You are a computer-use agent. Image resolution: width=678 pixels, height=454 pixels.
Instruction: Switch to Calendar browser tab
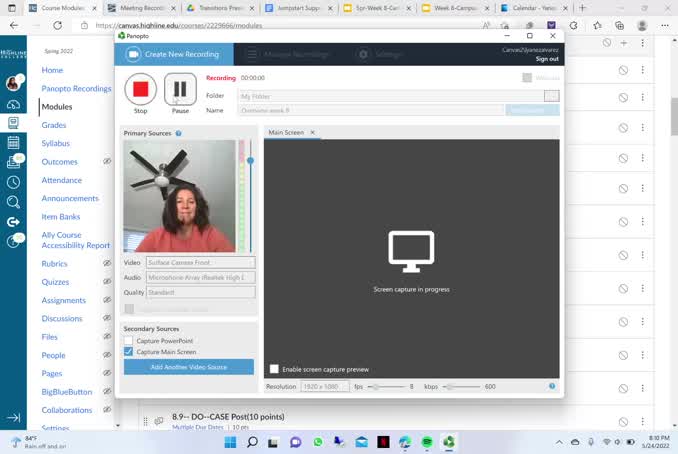pyautogui.click(x=534, y=8)
